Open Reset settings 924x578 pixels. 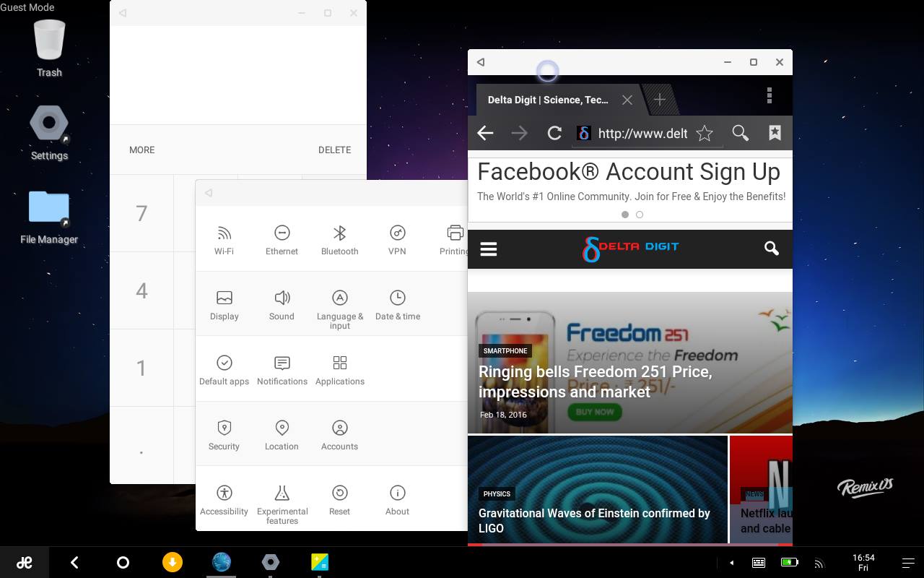coord(339,501)
